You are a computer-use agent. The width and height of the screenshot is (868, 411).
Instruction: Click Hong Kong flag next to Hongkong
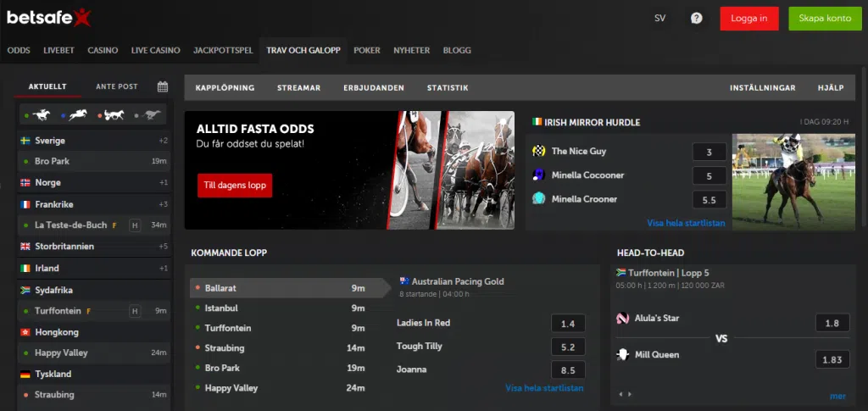pyautogui.click(x=25, y=332)
